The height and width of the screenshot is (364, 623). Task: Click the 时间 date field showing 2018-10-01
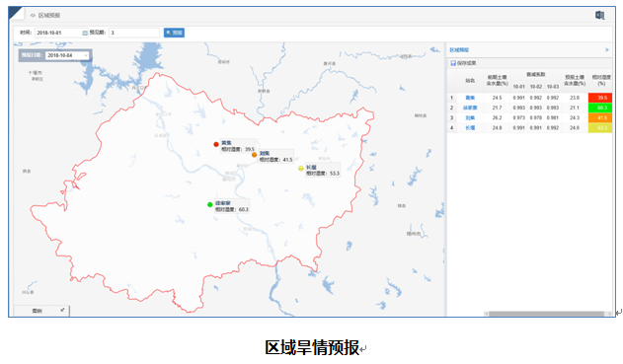click(61, 33)
